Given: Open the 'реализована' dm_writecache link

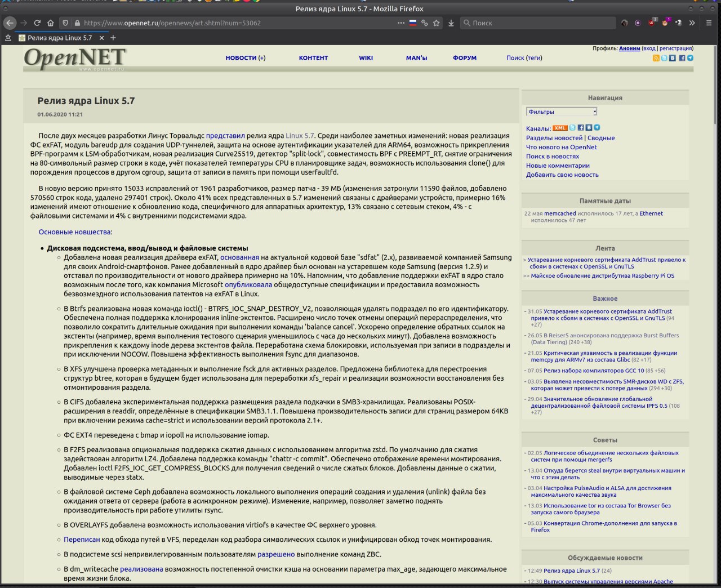Looking at the screenshot, I should [x=141, y=569].
